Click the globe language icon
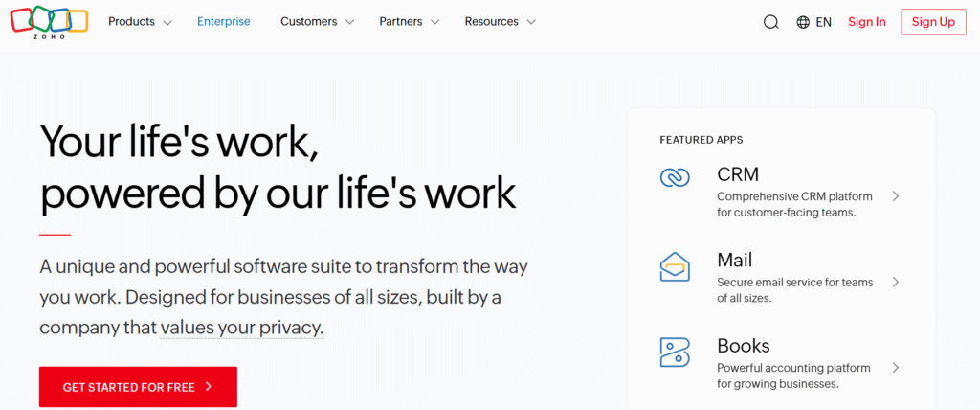The width and height of the screenshot is (980, 410). coord(803,22)
